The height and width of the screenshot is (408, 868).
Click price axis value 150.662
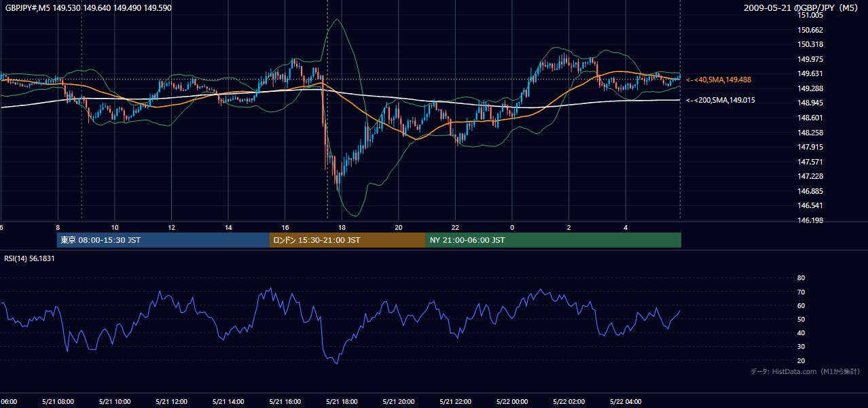[x=810, y=30]
